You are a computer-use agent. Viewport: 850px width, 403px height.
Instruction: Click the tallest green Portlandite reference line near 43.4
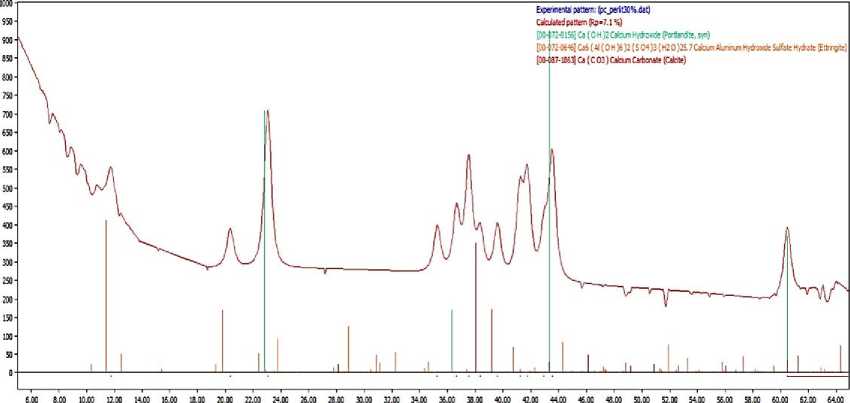549,201
